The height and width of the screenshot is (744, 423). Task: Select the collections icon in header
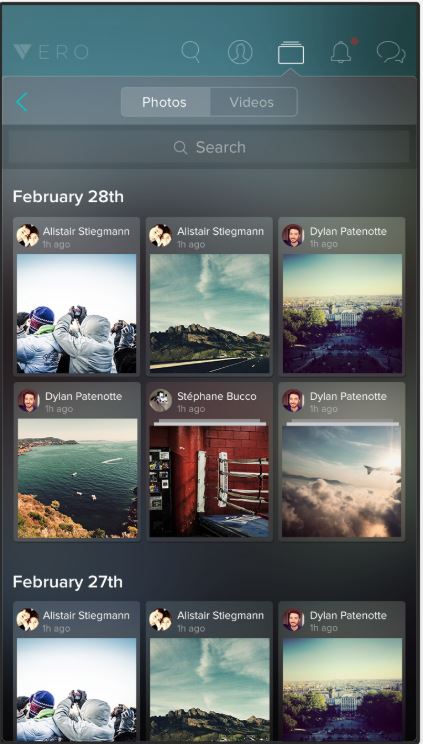(x=291, y=53)
